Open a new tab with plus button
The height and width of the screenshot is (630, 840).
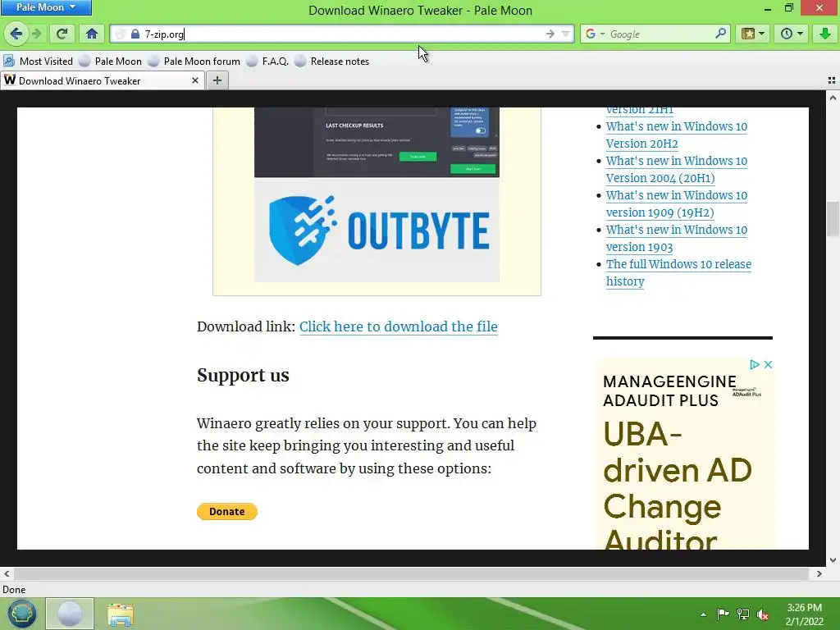(x=217, y=80)
